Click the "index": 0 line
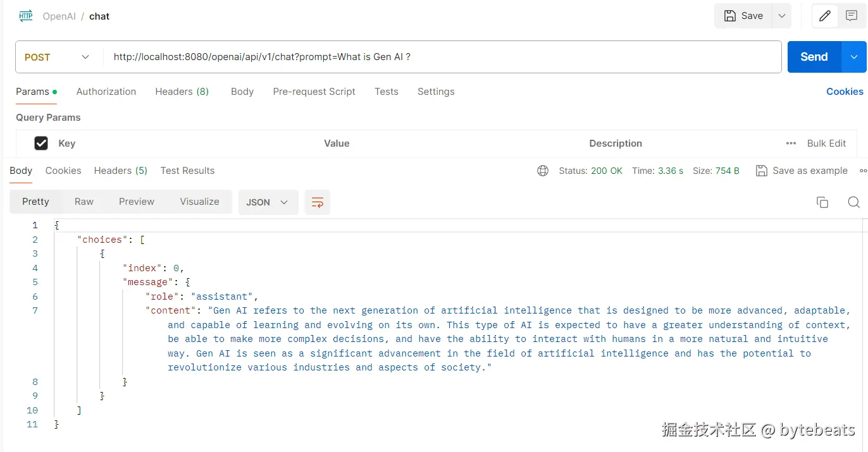Viewport: 868px width, 452px height. [x=153, y=268]
